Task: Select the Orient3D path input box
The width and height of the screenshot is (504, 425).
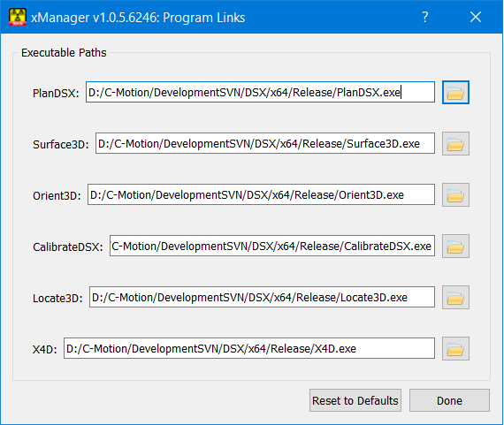Action: pyautogui.click(x=261, y=194)
